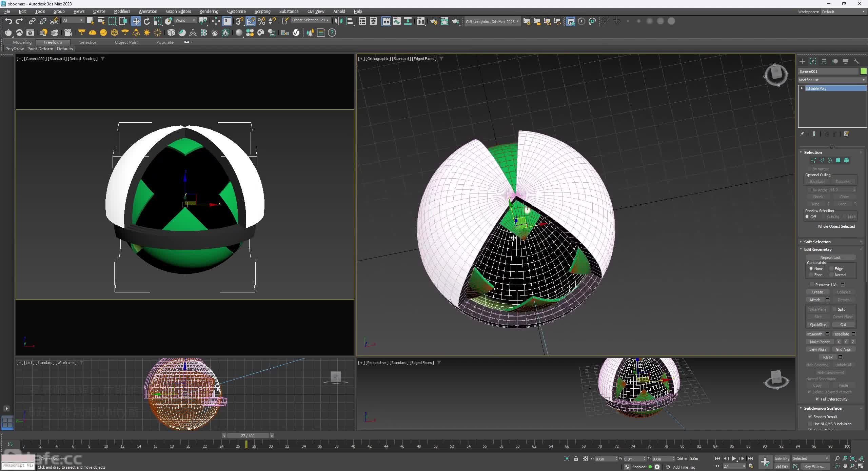The width and height of the screenshot is (868, 471).
Task: Click the Pin Stack icon
Action: click(x=802, y=134)
